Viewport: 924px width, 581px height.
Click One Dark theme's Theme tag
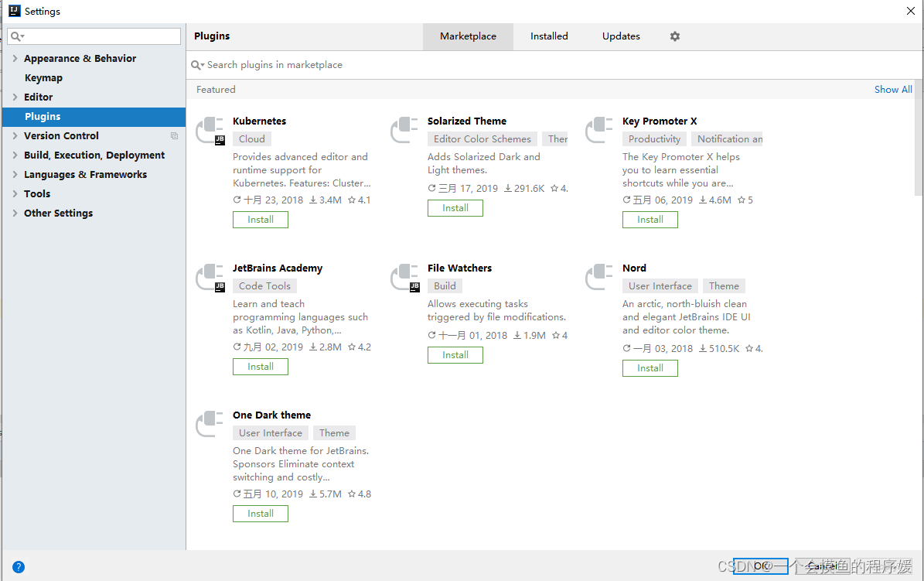334,433
